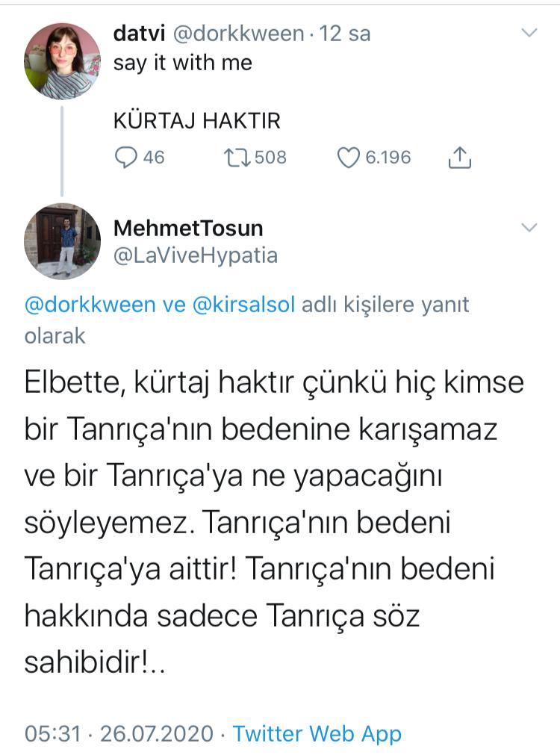
Task: Open datvi's profile picture
Action: coord(63,61)
